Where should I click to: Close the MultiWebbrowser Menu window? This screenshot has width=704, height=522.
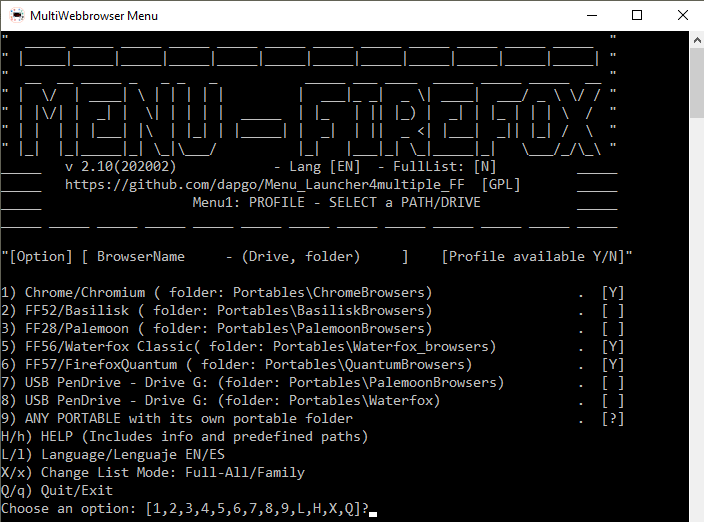[x=682, y=16]
